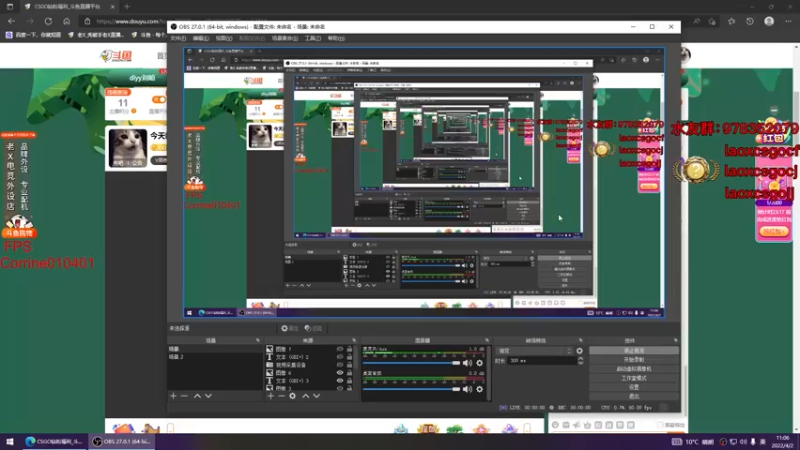Open the scene transition type dropdown
Image resolution: width=800 pixels, height=450 pixels.
pos(535,351)
